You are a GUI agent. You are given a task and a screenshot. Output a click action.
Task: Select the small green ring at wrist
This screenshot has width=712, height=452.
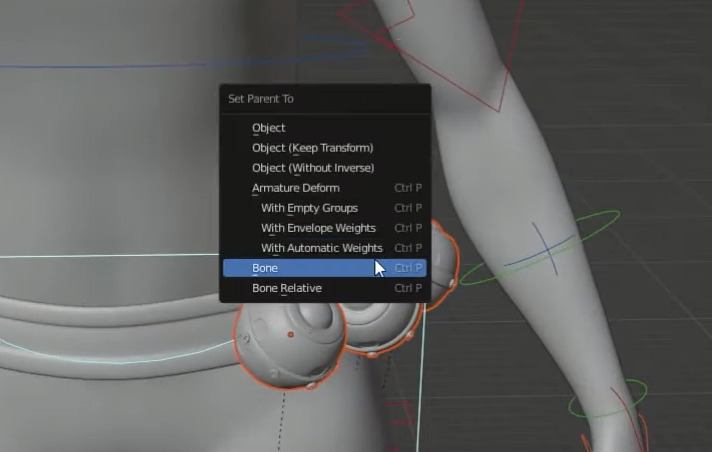[x=608, y=398]
